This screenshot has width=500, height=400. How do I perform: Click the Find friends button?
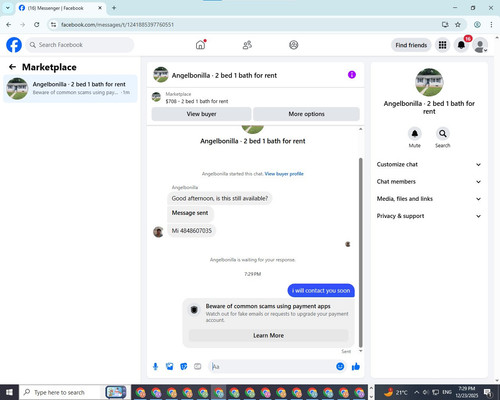[411, 45]
